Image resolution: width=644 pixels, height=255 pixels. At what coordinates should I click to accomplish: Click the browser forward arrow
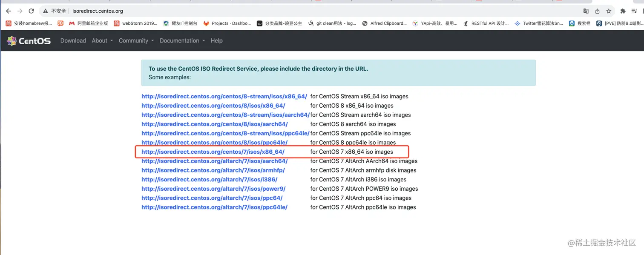20,11
